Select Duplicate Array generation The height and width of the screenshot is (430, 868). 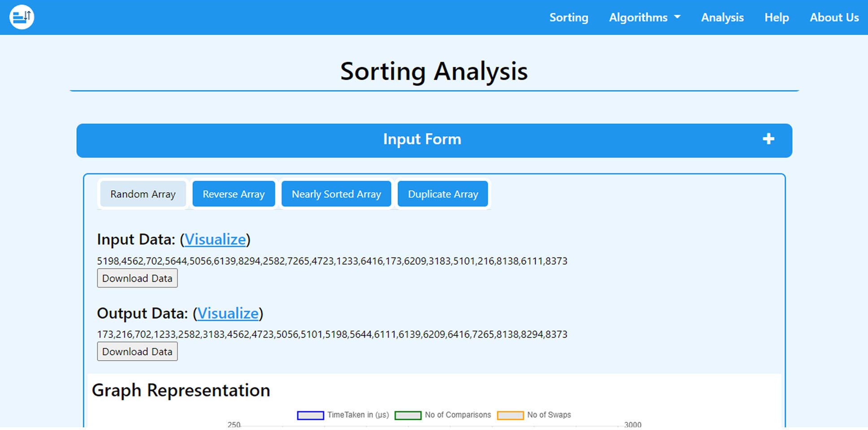(x=443, y=194)
